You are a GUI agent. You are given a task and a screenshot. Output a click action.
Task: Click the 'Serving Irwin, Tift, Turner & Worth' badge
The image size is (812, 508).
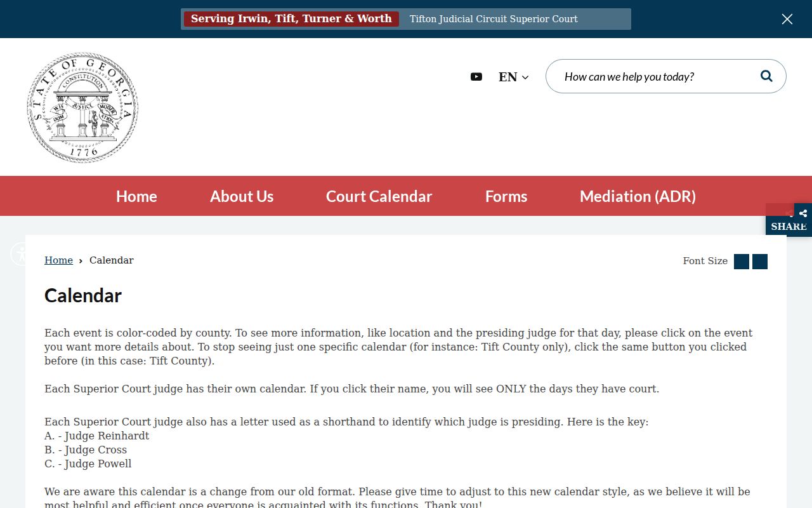[x=291, y=19]
